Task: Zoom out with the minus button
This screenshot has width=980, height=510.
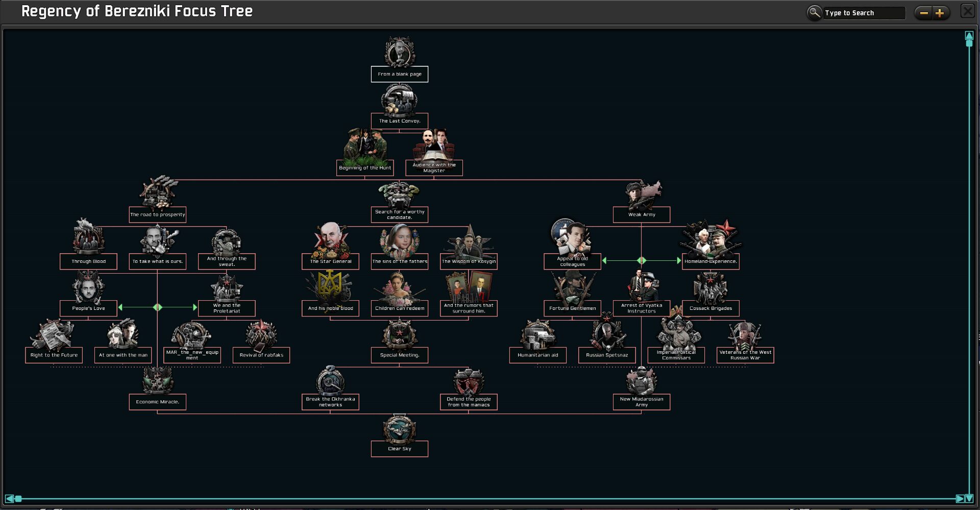Action: click(923, 13)
